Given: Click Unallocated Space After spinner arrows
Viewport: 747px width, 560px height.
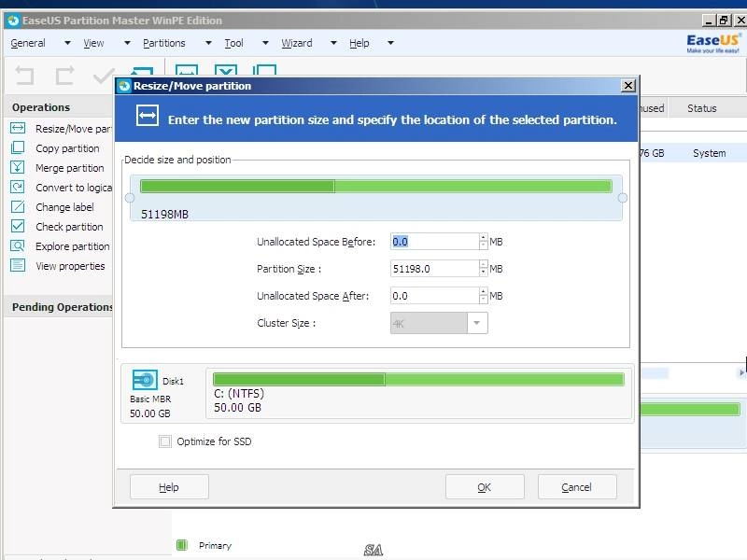Looking at the screenshot, I should (484, 296).
